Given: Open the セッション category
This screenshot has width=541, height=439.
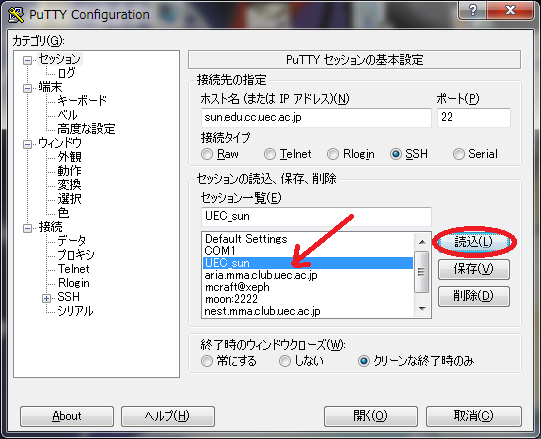Looking at the screenshot, I should 60,59.
